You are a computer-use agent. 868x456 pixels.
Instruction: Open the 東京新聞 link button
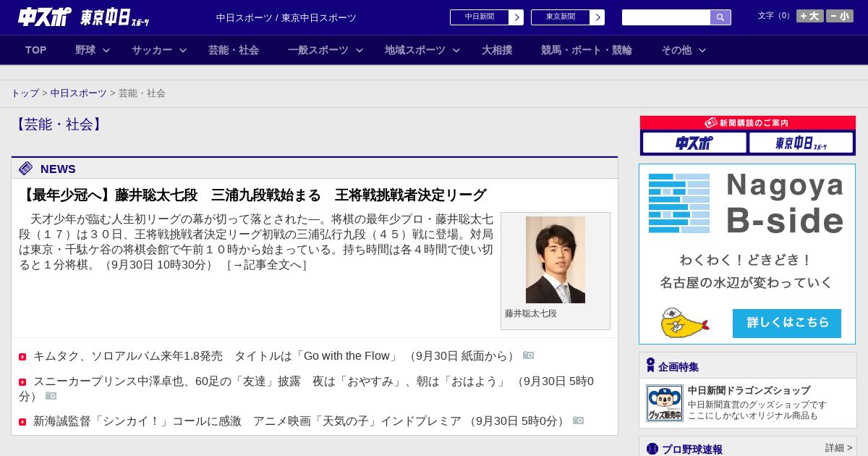click(x=561, y=17)
